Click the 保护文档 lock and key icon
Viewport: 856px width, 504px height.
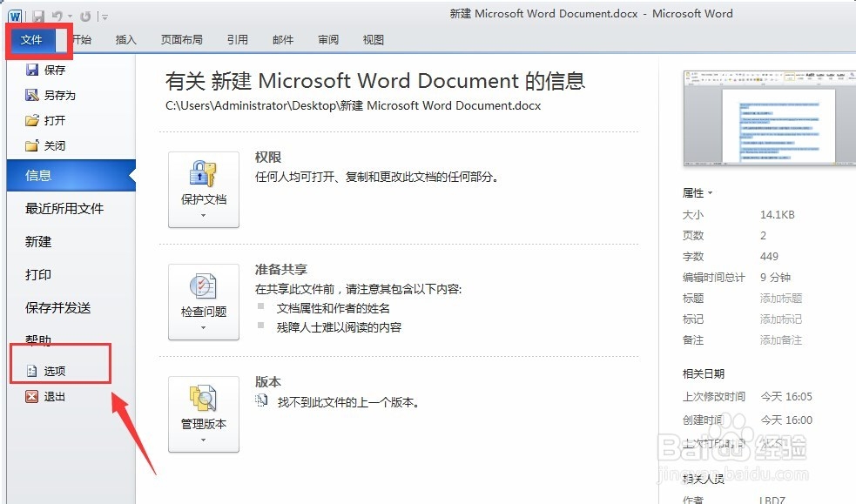click(x=203, y=174)
